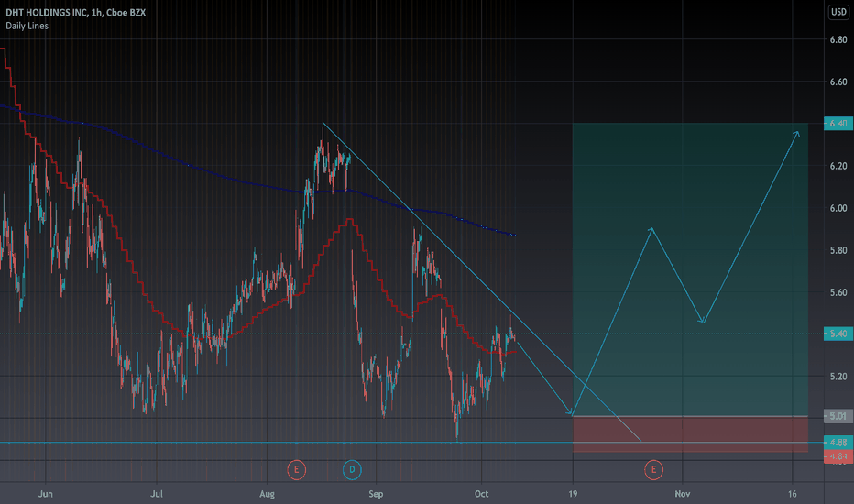Select the 4.88 horizontal line price label
The image size is (854, 504).
[x=838, y=443]
